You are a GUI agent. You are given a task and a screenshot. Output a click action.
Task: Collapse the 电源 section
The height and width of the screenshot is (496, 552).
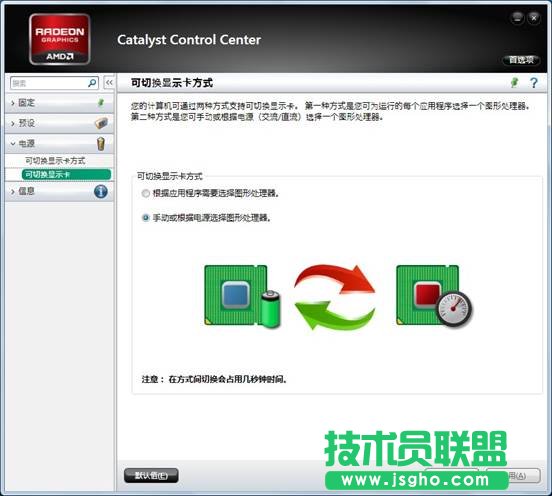(x=59, y=144)
